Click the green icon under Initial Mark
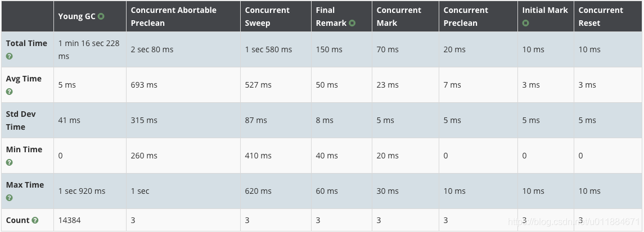This screenshot has width=644, height=232. point(525,24)
